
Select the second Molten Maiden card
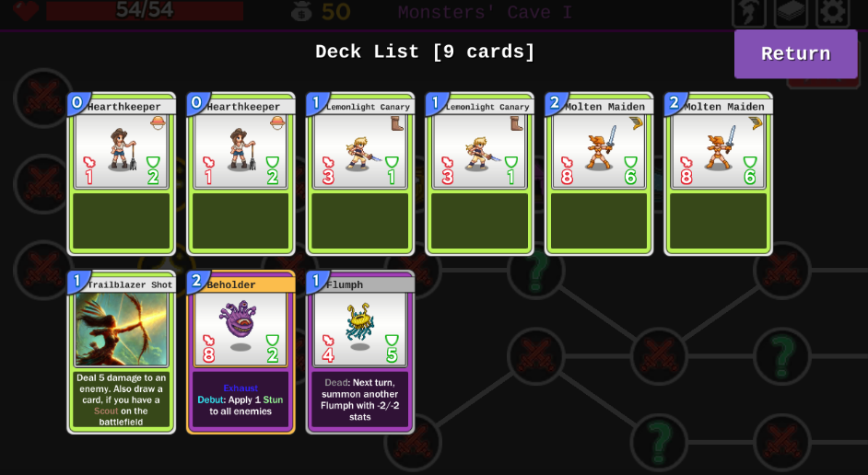point(719,174)
